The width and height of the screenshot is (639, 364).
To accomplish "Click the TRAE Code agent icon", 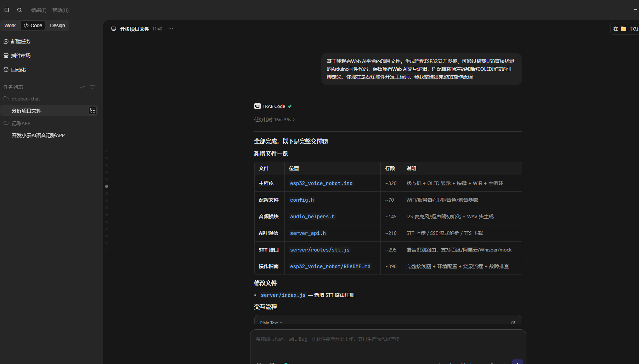I will pyautogui.click(x=258, y=106).
